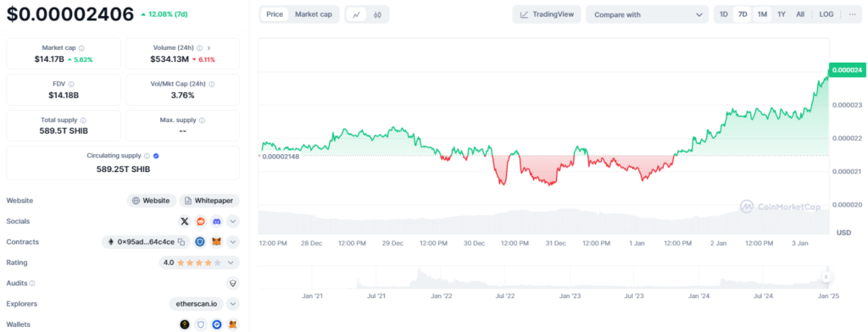Set chart range to All
This screenshot has height=332, width=868.
click(800, 14)
